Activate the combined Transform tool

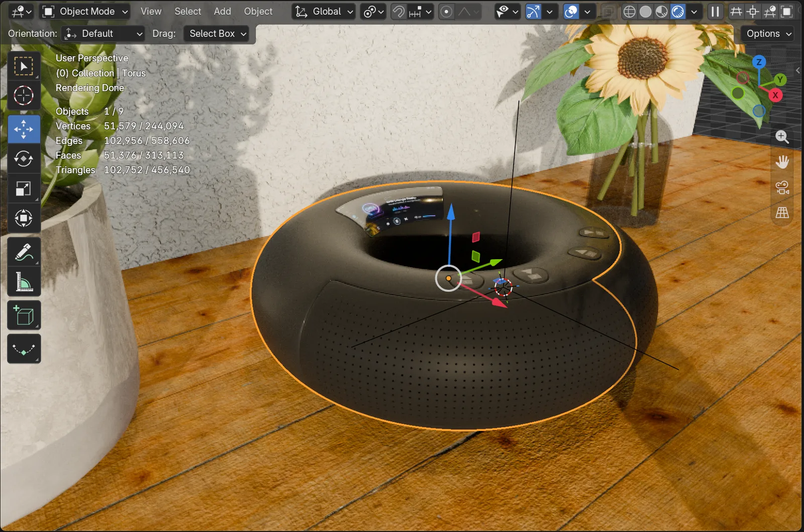(24, 218)
